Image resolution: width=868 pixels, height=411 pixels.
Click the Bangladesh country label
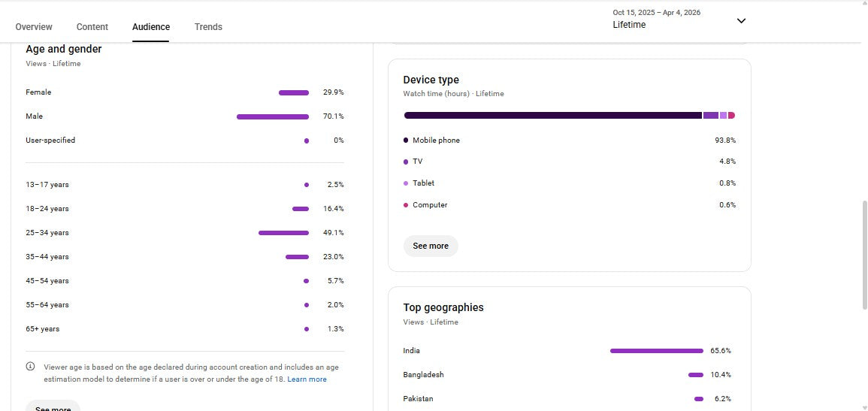(x=424, y=374)
